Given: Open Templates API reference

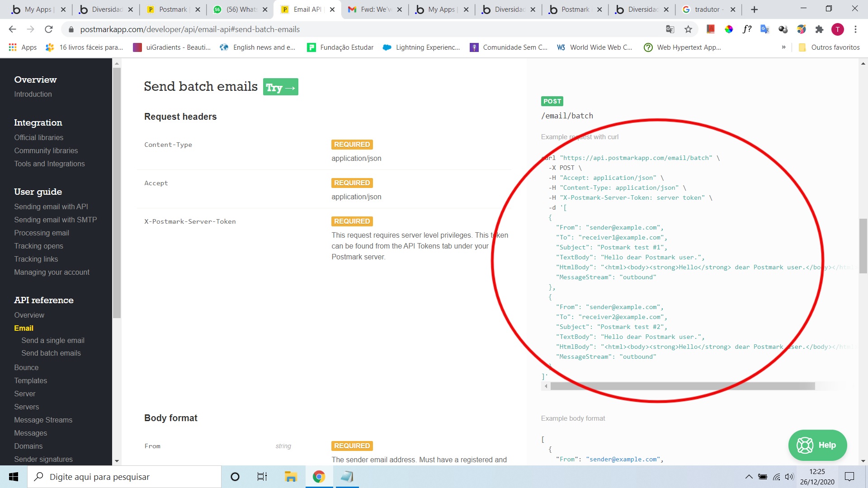Looking at the screenshot, I should [31, 380].
